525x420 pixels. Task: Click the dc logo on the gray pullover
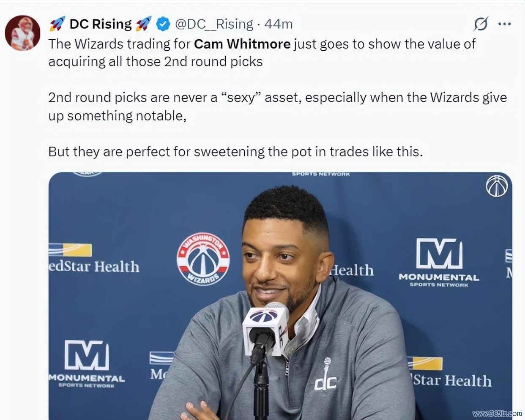(x=325, y=376)
